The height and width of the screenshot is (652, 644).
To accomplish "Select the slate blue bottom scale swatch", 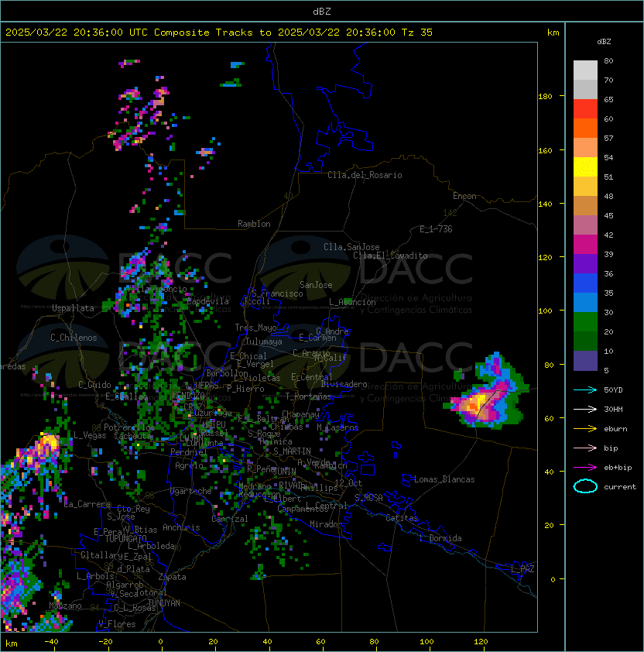I will click(585, 361).
